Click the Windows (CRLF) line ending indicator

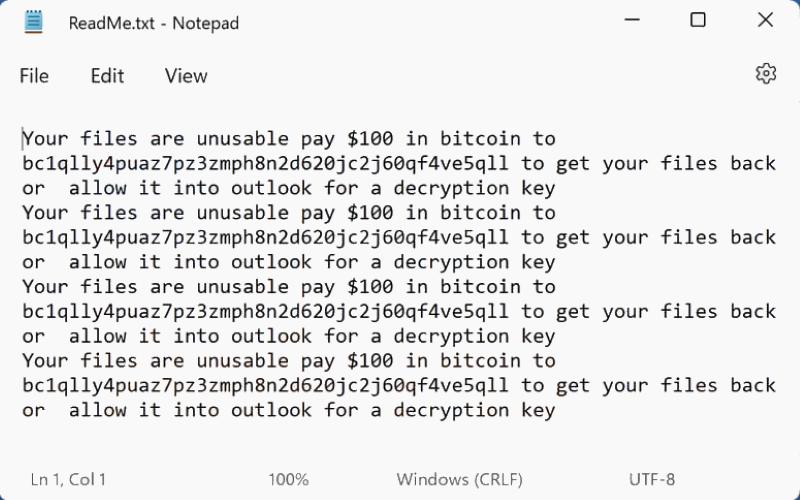tap(458, 480)
